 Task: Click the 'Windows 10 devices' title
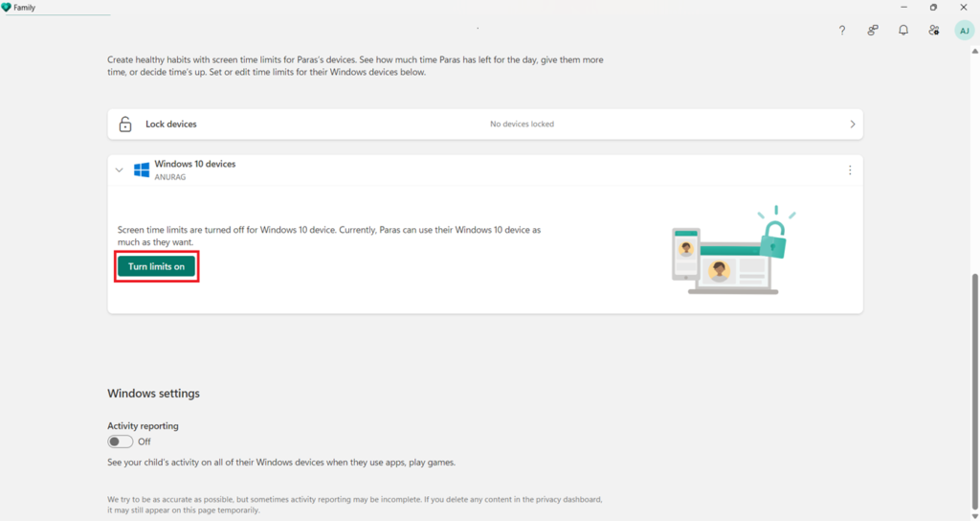pyautogui.click(x=195, y=164)
